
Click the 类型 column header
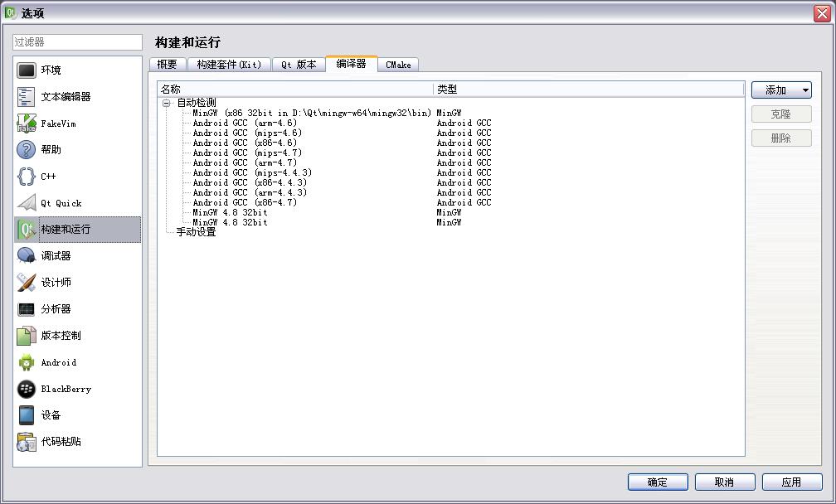[589, 89]
